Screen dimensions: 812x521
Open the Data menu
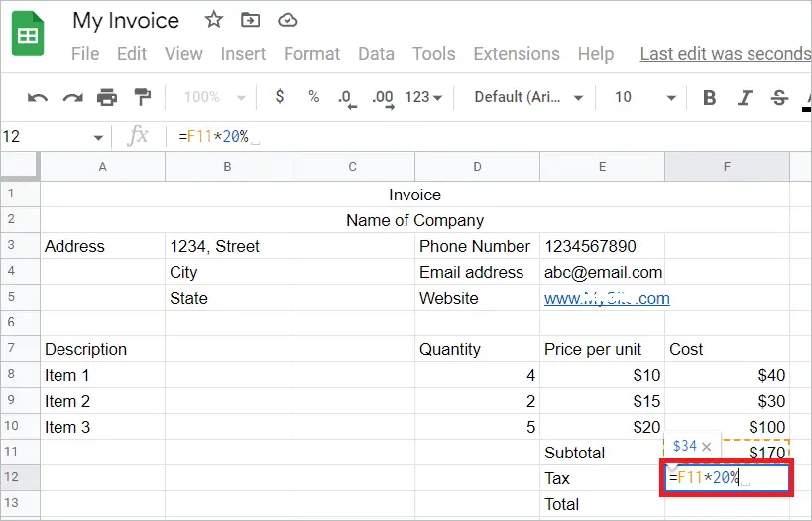376,54
